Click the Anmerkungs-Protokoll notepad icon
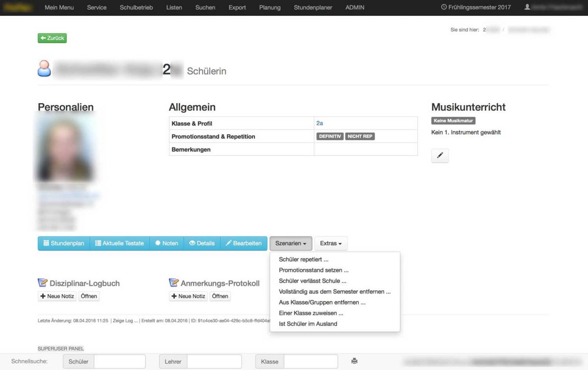 173,283
